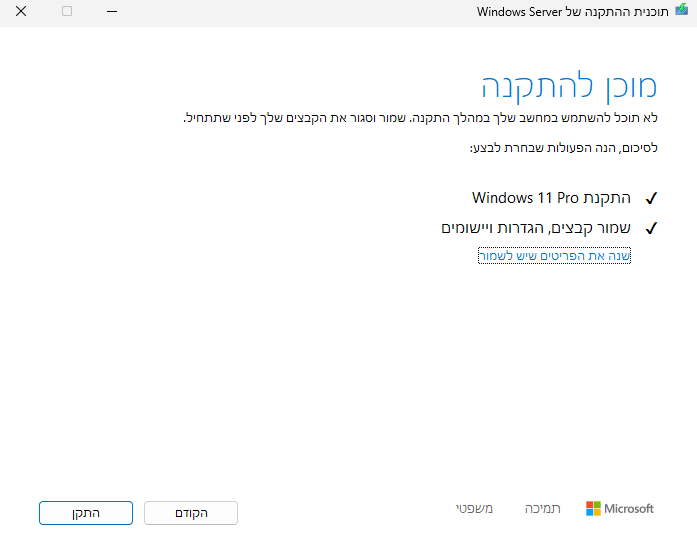Select the שמור קבצים, הגדרות ויישומים text item

[536, 228]
